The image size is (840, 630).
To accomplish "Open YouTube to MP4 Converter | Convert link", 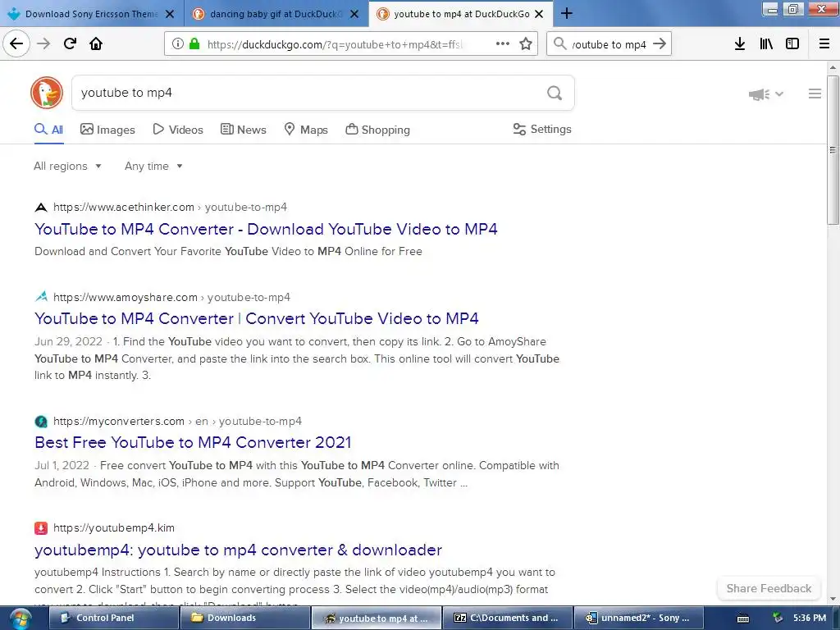I will pyautogui.click(x=256, y=319).
